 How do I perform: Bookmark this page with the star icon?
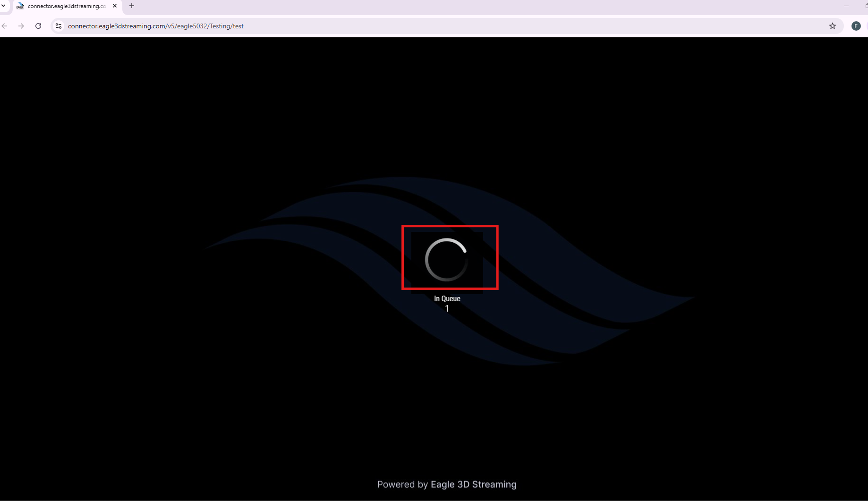(832, 26)
